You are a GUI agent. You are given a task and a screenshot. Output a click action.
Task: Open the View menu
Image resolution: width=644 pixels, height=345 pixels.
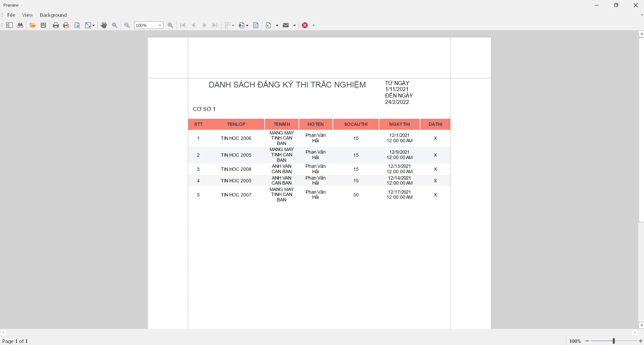click(x=27, y=15)
